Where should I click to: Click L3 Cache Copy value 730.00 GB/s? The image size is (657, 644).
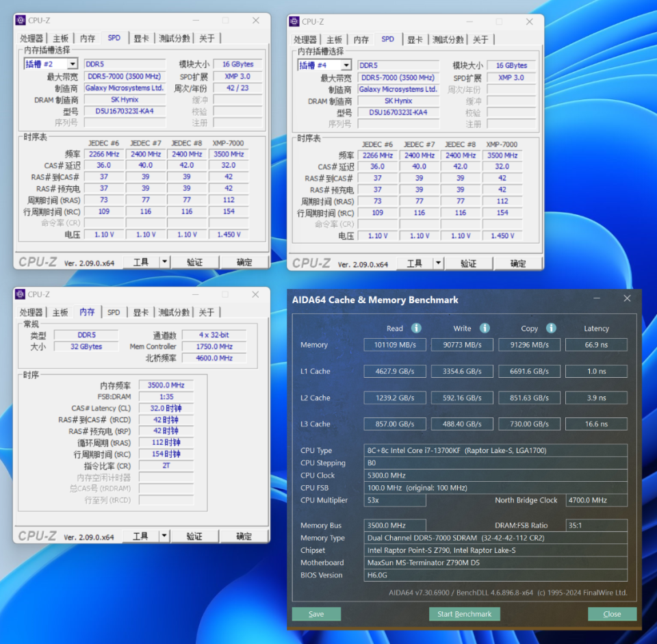pos(529,424)
